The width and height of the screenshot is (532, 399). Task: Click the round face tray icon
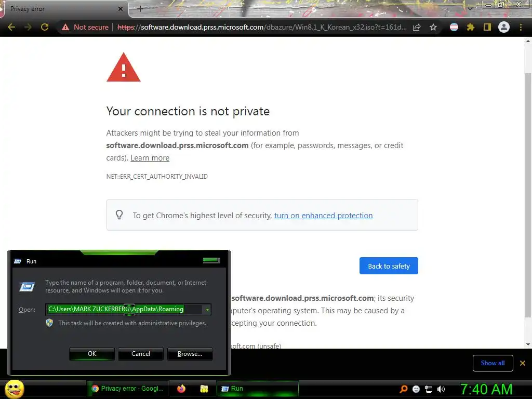click(416, 389)
